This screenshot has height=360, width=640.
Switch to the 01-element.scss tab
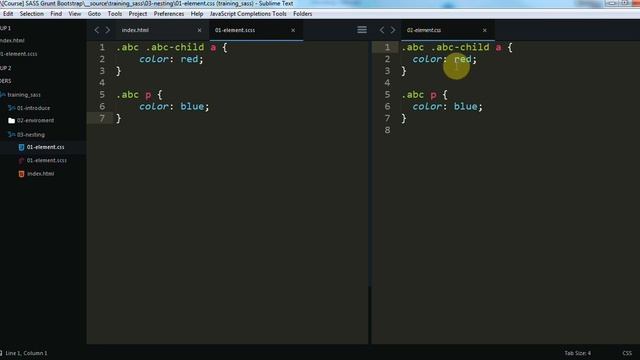(x=256, y=30)
